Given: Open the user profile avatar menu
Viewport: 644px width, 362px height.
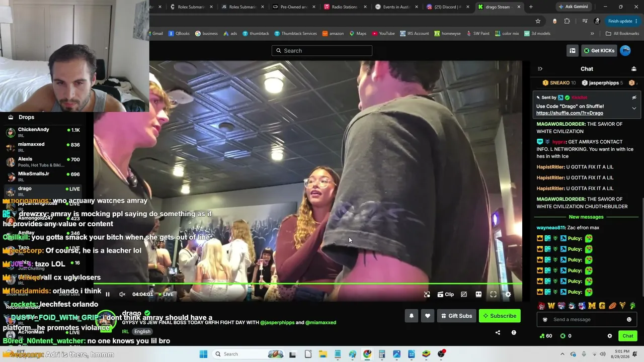Looking at the screenshot, I should coord(625,50).
